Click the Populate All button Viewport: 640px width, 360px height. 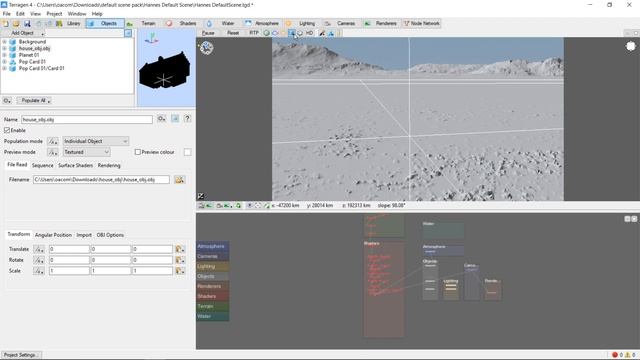pos(34,100)
